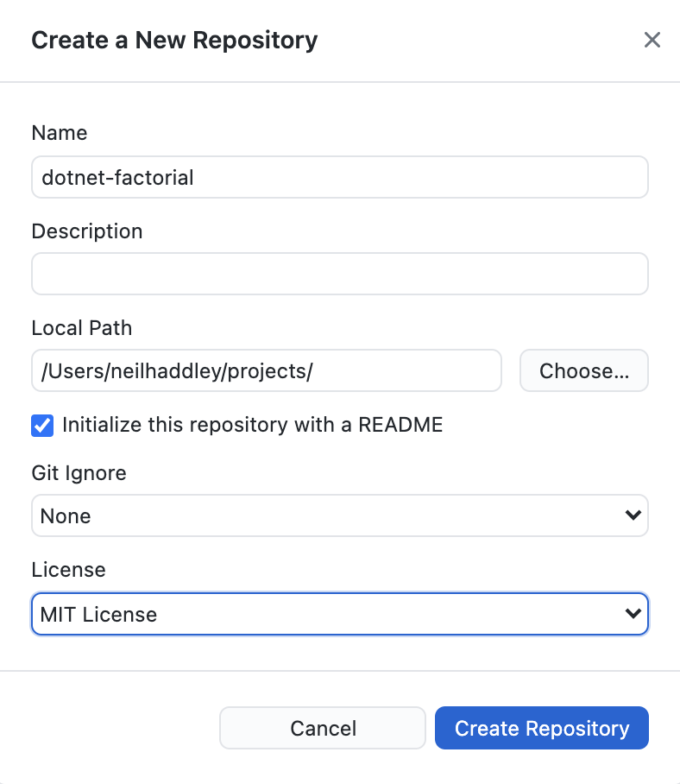Close the Create a New Repository dialog
Image resolution: width=680 pixels, height=784 pixels.
pyautogui.click(x=652, y=40)
